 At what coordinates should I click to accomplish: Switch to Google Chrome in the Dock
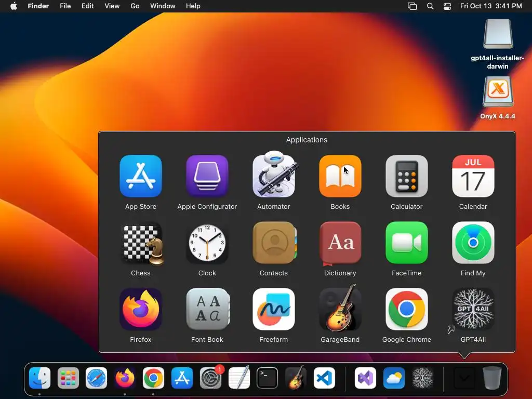[153, 378]
